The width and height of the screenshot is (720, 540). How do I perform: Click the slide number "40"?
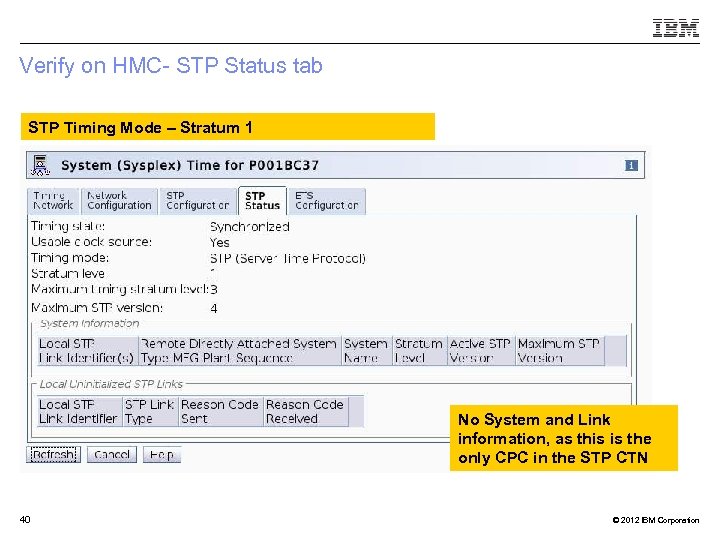pyautogui.click(x=25, y=520)
